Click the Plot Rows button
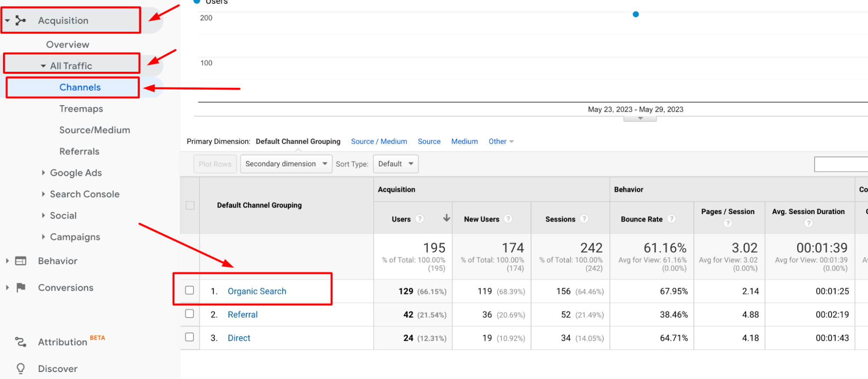868x379 pixels. click(x=215, y=164)
